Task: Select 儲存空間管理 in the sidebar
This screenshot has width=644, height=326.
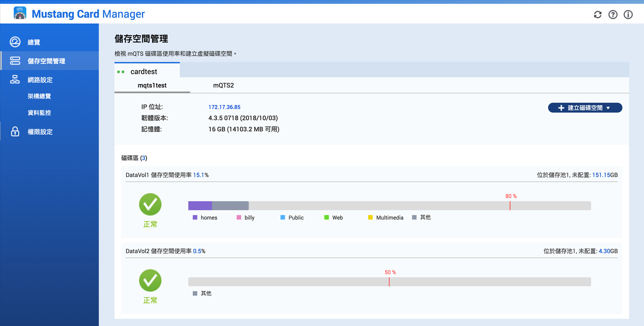Action: tap(46, 61)
